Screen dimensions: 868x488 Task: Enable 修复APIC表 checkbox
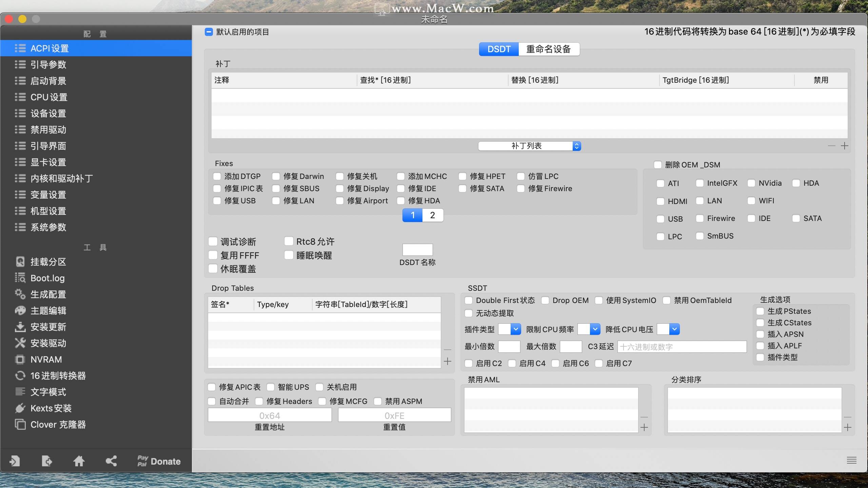[212, 387]
